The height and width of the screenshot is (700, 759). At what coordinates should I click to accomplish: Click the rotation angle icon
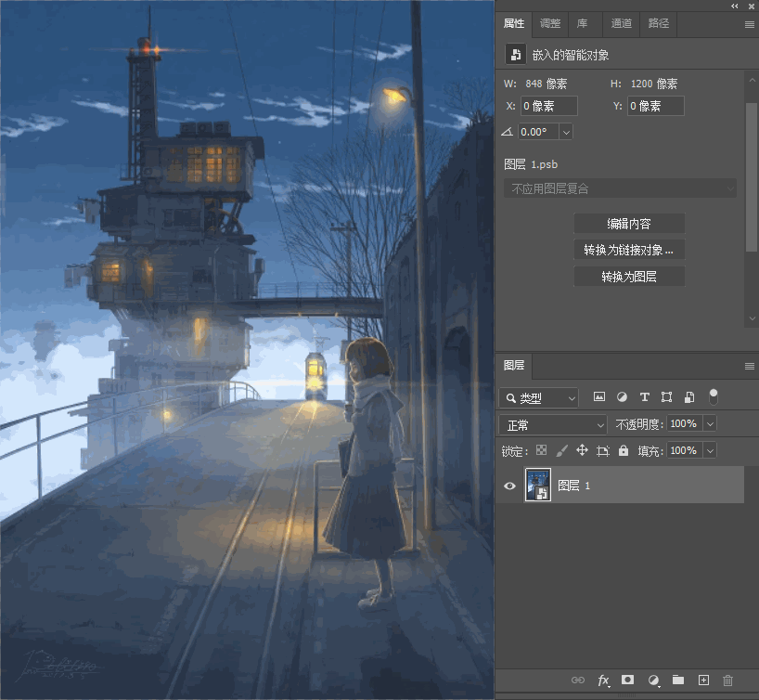coord(507,132)
